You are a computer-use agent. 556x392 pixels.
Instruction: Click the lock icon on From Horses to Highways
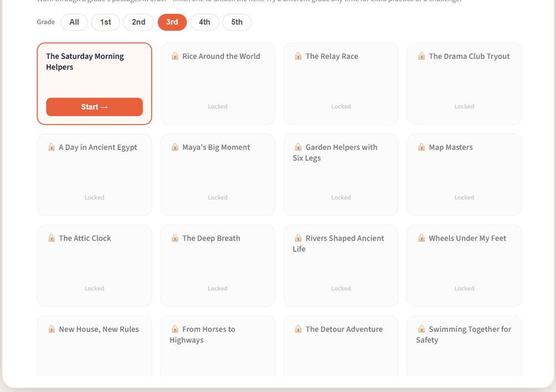click(175, 329)
